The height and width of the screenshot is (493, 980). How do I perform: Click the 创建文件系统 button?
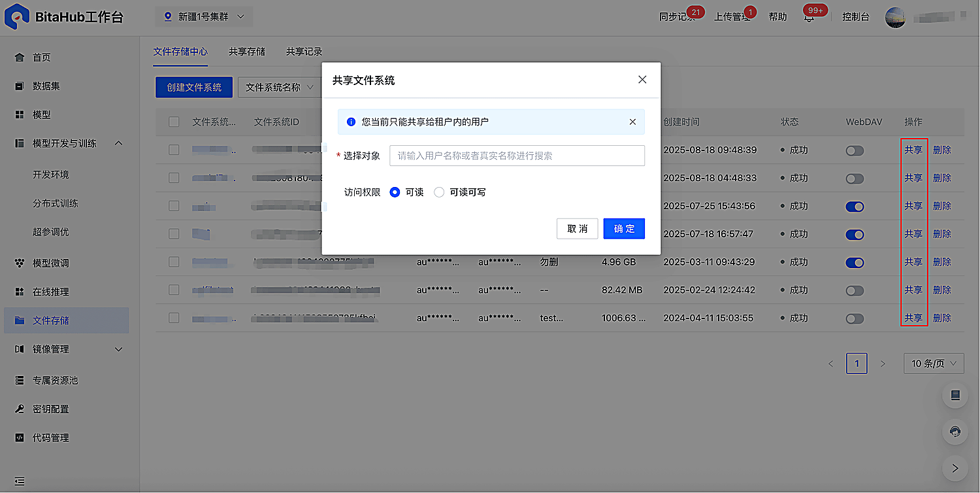194,87
